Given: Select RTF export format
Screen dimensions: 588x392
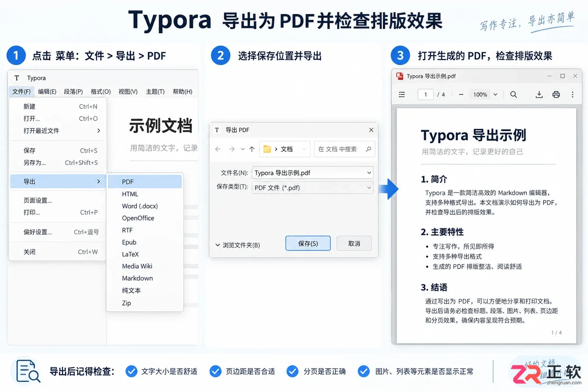Looking at the screenshot, I should click(x=145, y=230).
